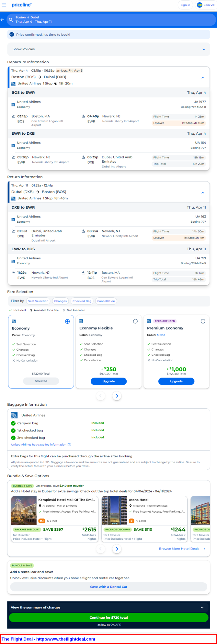Upgrade to Premium Economy for $1,000
Viewport: 217px width, 644px height.
176,381
